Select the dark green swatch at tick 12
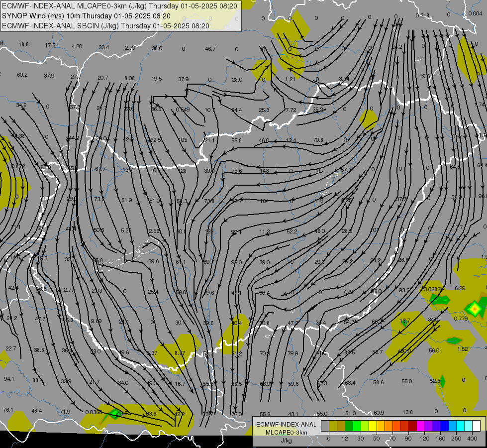The image size is (487, 448). [349, 426]
